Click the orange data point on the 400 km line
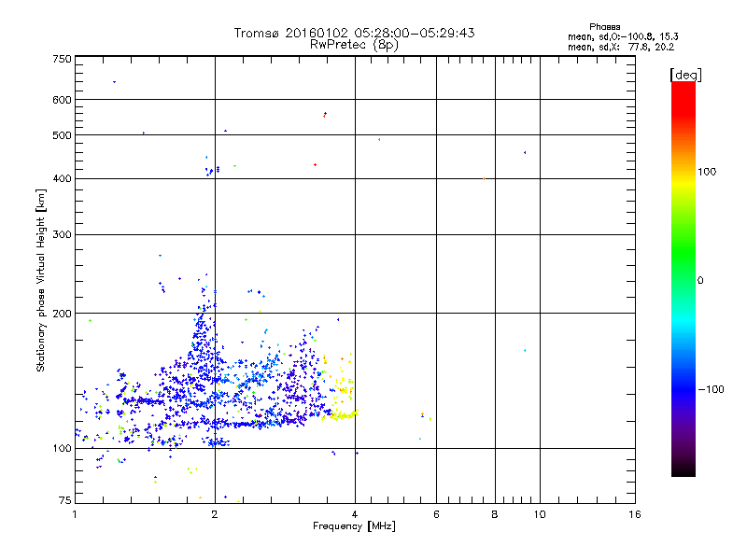The height and width of the screenshot is (560, 747). pyautogui.click(x=484, y=179)
